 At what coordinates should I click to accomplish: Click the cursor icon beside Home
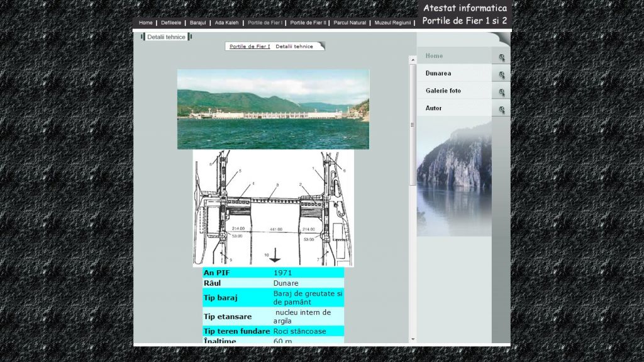pyautogui.click(x=501, y=57)
